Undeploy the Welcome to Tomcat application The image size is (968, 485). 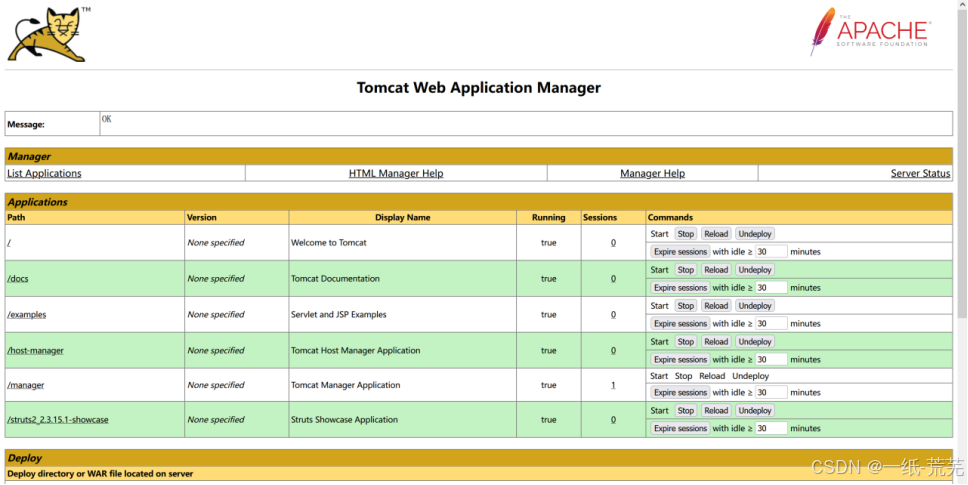pos(754,234)
